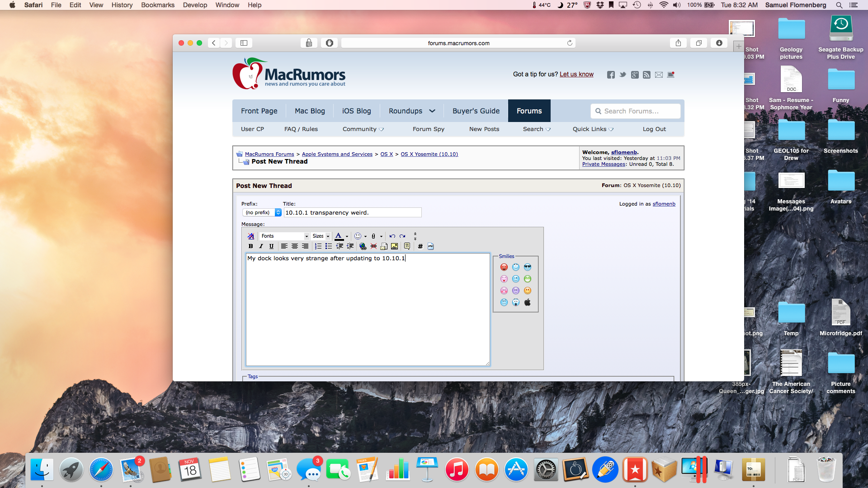Image resolution: width=868 pixels, height=488 pixels.
Task: Click the Insert Link globe icon
Action: point(363,246)
